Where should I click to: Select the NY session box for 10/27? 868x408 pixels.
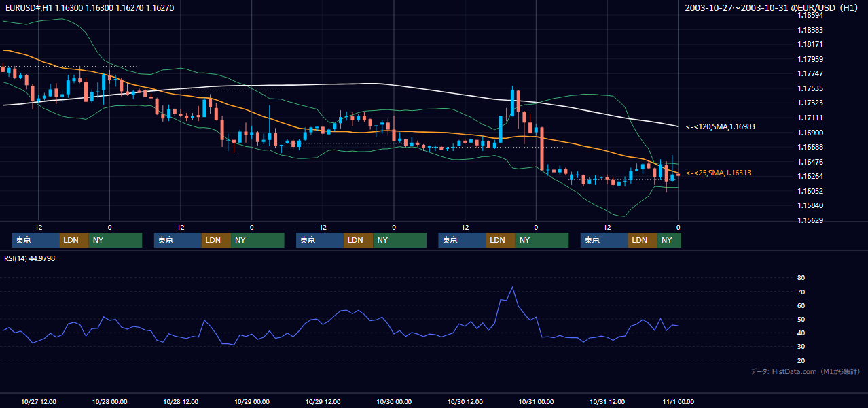coord(115,240)
